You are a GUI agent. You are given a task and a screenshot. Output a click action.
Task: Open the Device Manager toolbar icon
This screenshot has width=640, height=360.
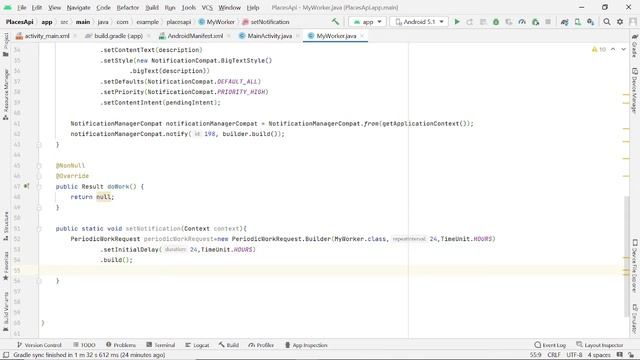578,22
